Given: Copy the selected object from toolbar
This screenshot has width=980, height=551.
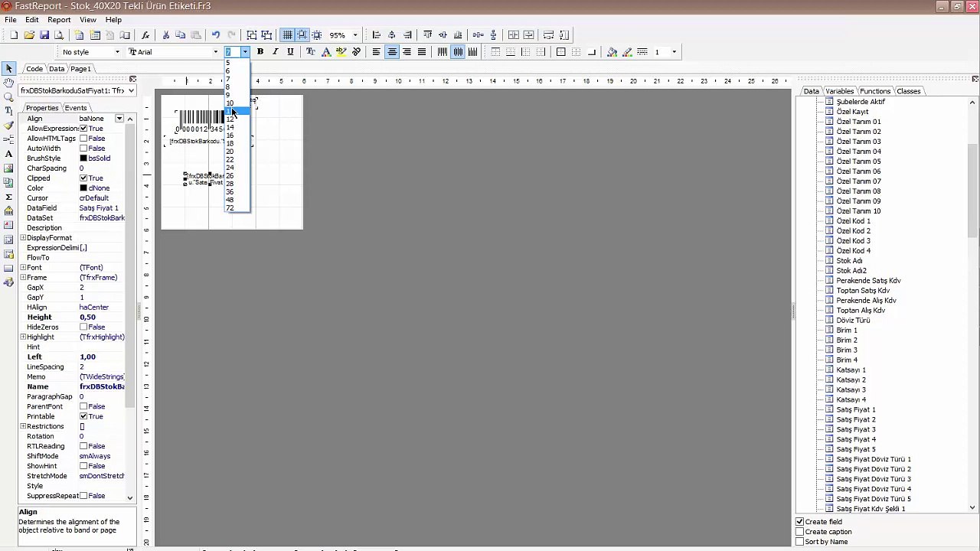Looking at the screenshot, I should click(x=181, y=35).
